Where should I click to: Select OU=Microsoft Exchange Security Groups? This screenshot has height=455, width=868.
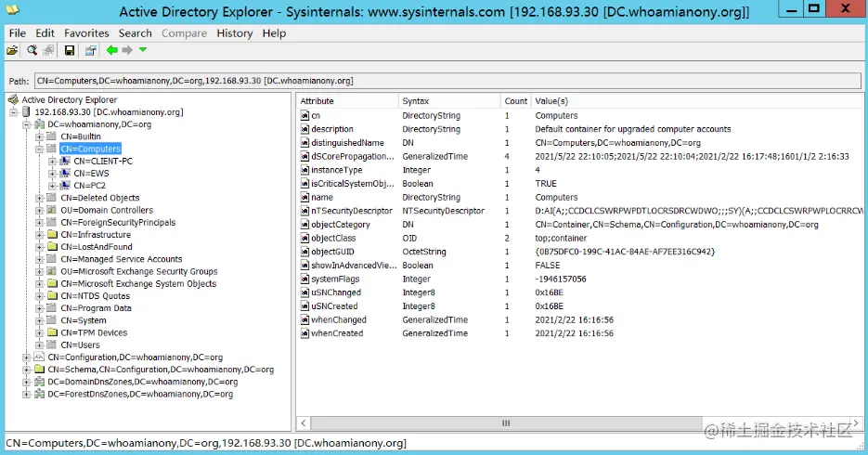click(x=139, y=271)
